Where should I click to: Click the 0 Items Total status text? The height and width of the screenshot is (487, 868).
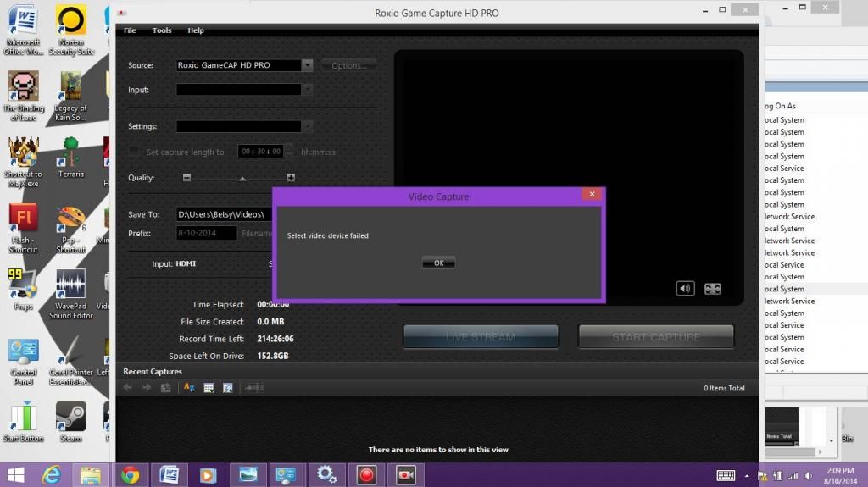(724, 388)
